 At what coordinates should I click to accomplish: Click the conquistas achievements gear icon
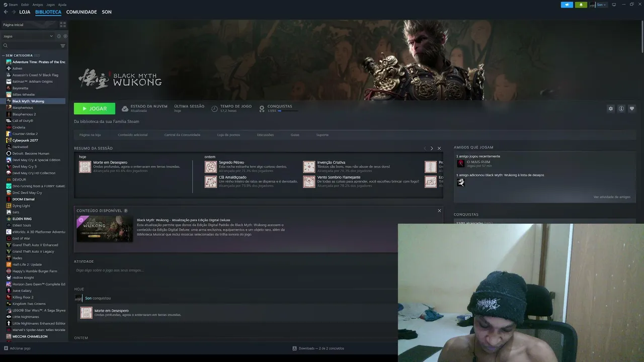262,109
